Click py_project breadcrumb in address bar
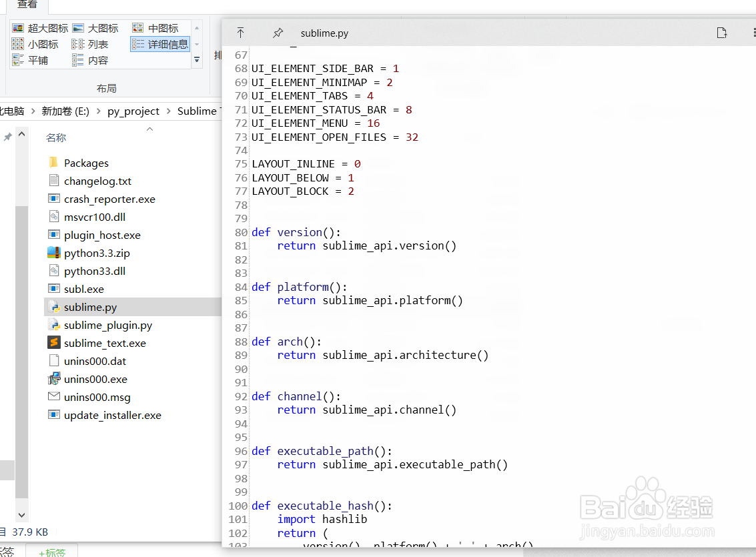Screen dimensions: 756x557 pos(133,111)
